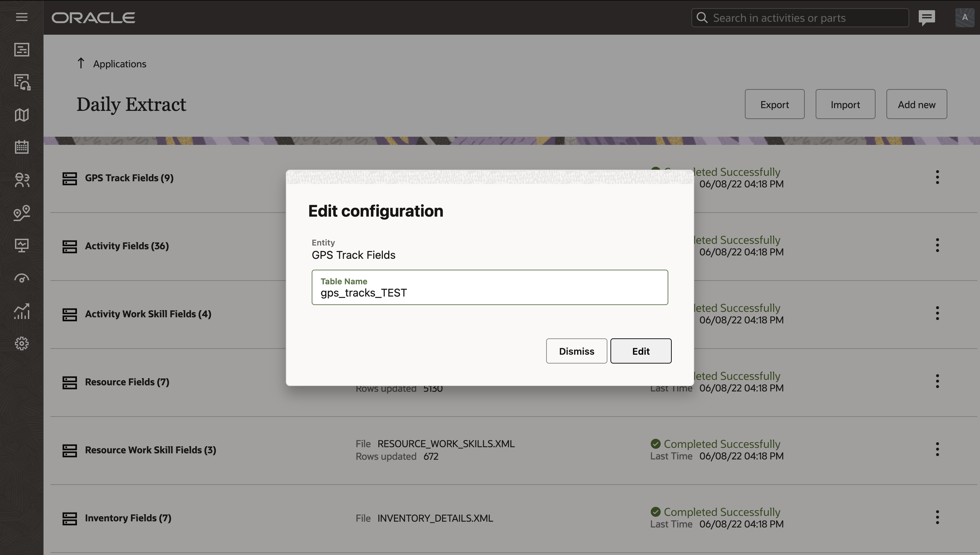This screenshot has width=980, height=555.
Task: Click the Export button
Action: pos(774,104)
